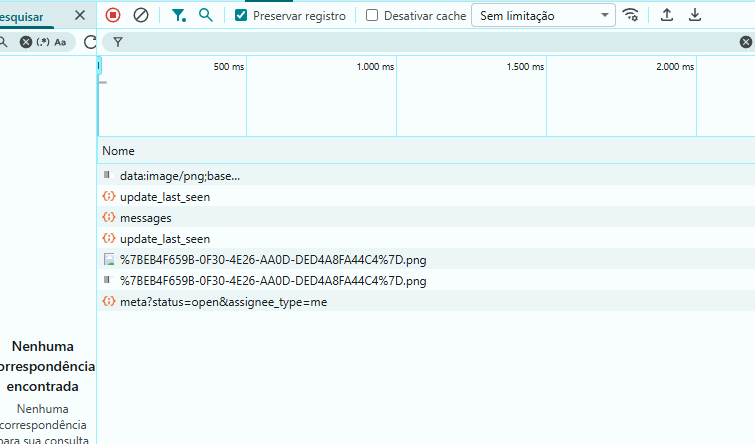Open network conditions wifi settings icon
The height and width of the screenshot is (444, 755).
630,15
